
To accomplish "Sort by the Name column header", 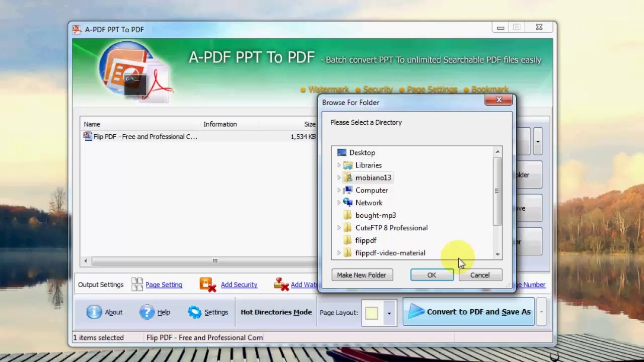I will (92, 124).
